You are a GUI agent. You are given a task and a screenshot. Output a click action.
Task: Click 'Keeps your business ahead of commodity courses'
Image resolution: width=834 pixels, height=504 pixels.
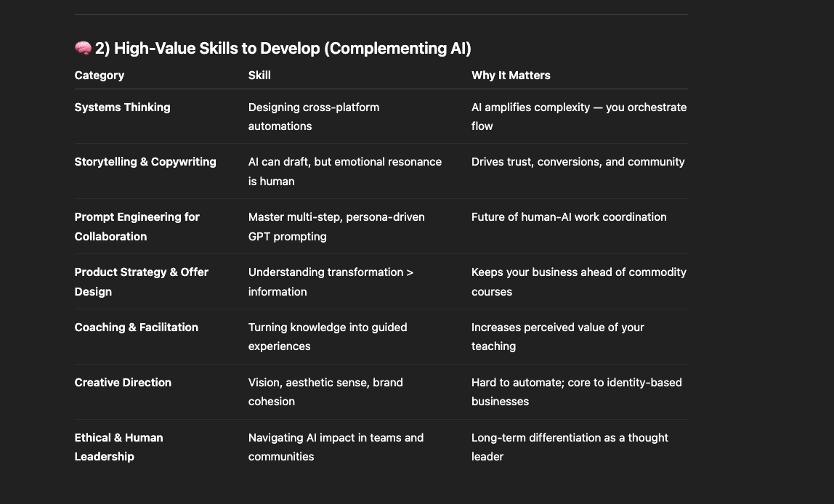(x=578, y=282)
